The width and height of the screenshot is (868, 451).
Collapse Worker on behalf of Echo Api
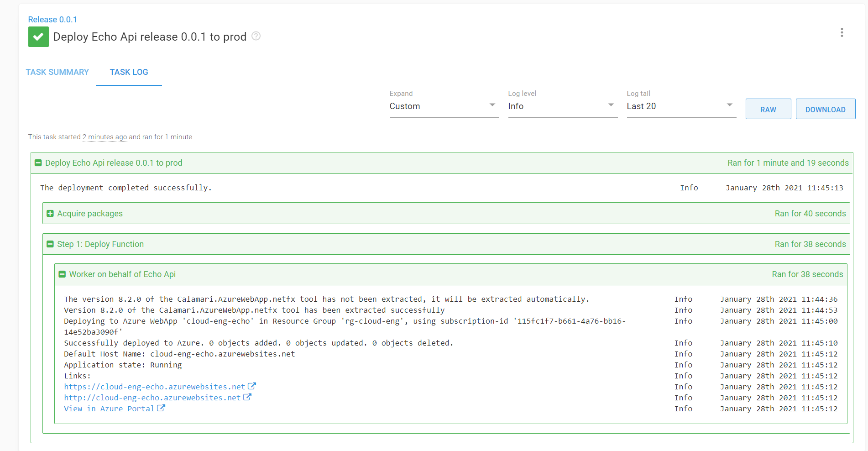coord(62,274)
